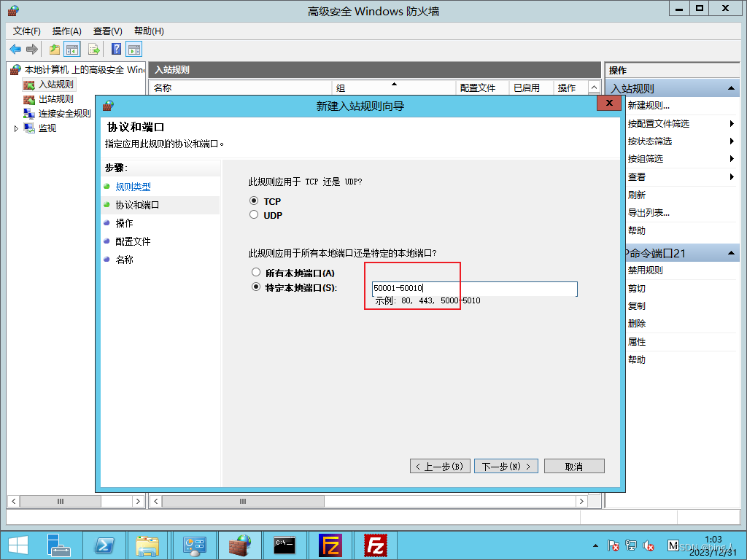Click 剪切 in the actions pane
The height and width of the screenshot is (560, 747).
[x=636, y=289]
